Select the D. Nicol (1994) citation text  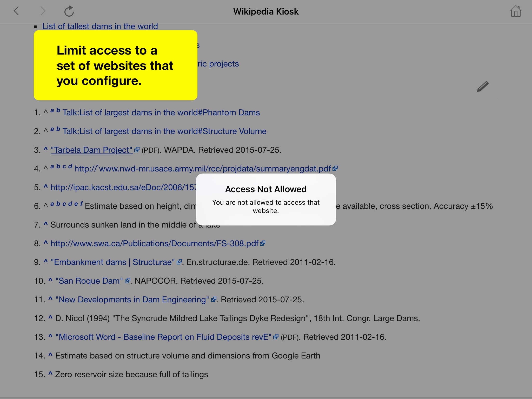(238, 318)
